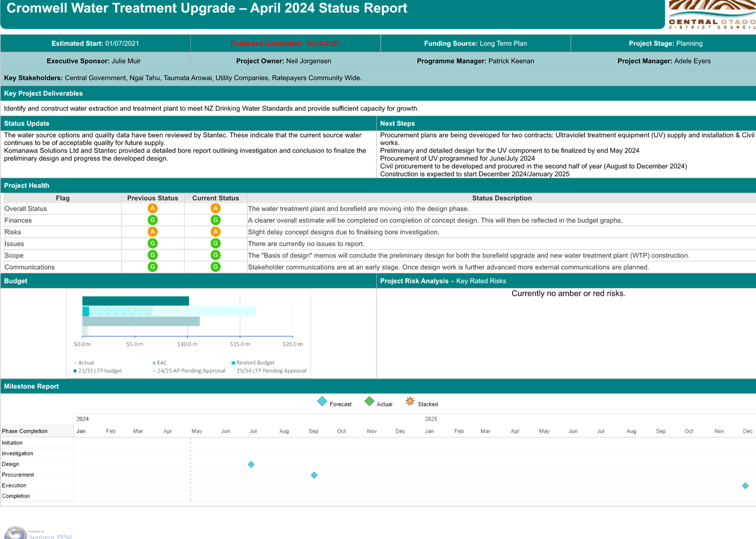Screen dimensions: 756x539
Task: Click the EAC legend swatch in Budget chart
Action: pyautogui.click(x=154, y=363)
